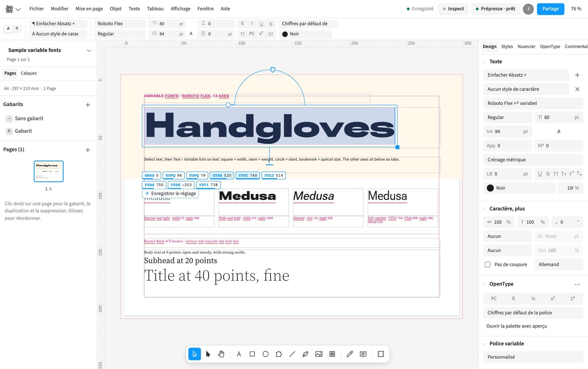The width and height of the screenshot is (588, 369).
Task: Open Regular font style dropdown in top bar
Action: (x=120, y=34)
